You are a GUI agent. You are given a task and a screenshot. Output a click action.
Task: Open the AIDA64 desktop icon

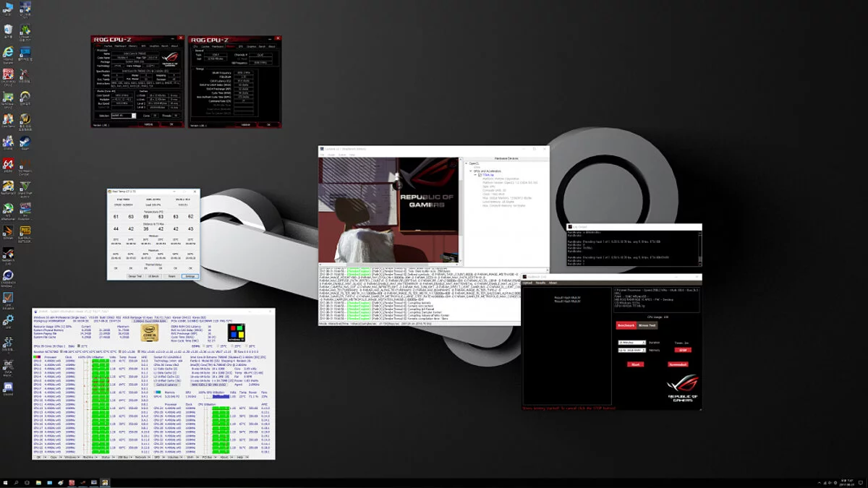8,165
